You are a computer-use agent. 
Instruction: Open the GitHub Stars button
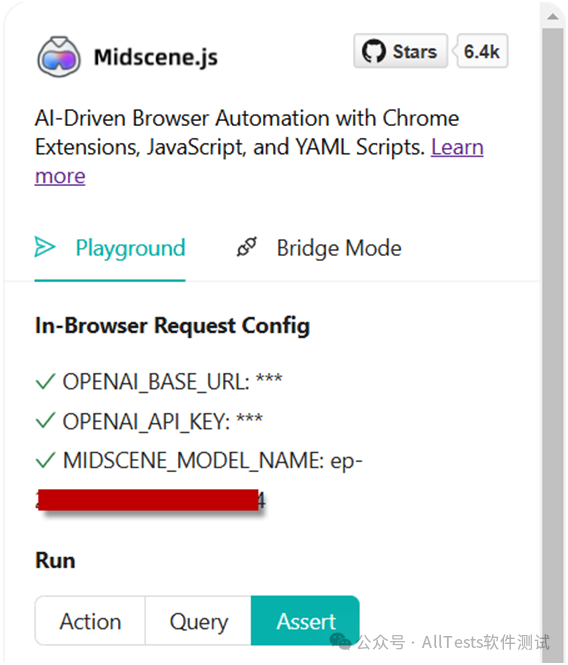click(x=400, y=51)
